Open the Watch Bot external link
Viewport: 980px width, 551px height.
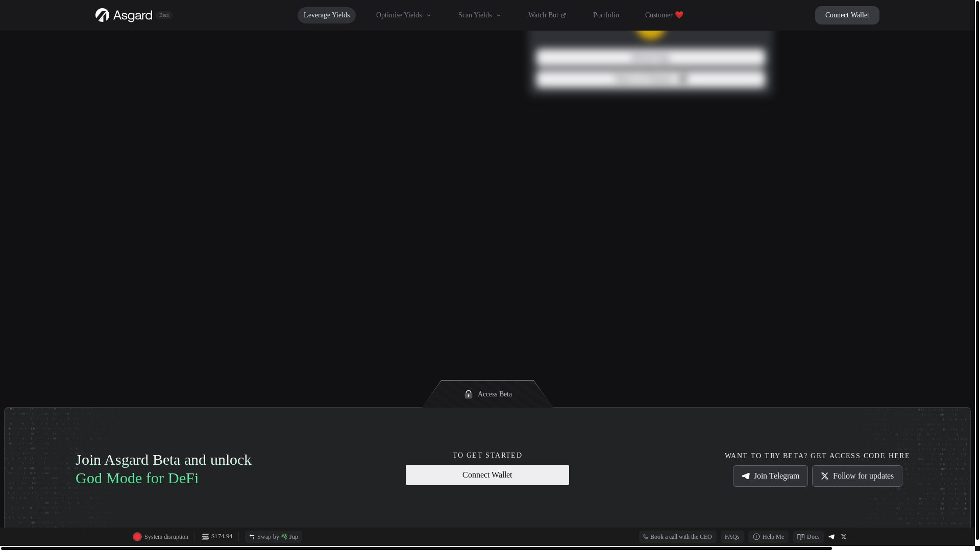[547, 15]
